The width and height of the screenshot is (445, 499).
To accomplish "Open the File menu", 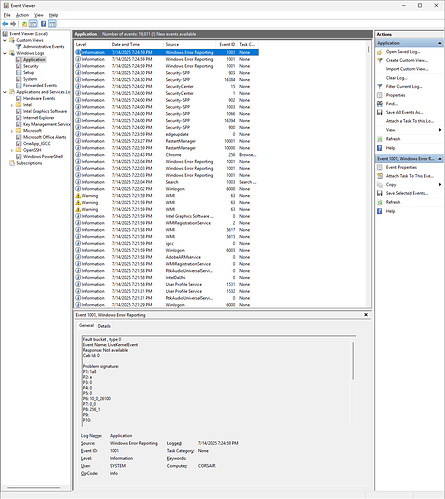I will pos(7,15).
